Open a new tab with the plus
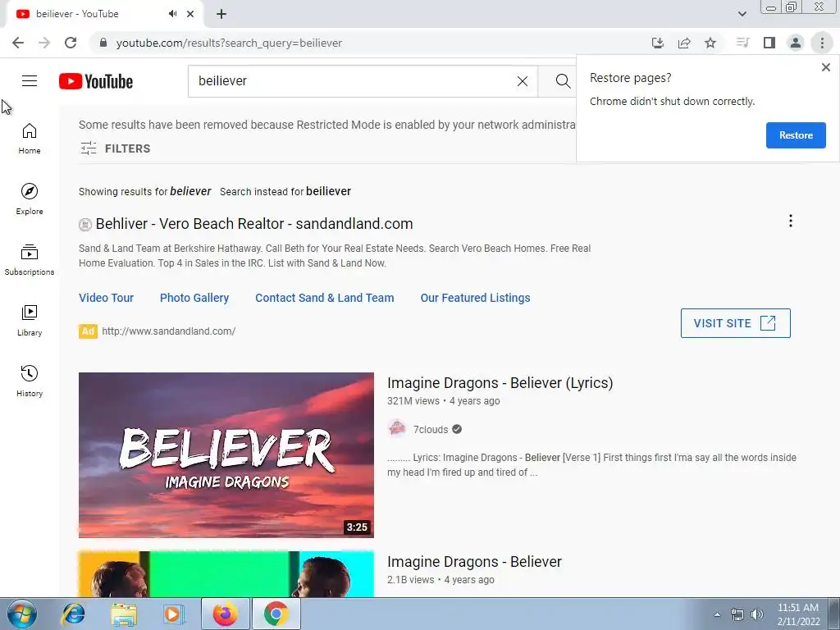The image size is (840, 630). (x=221, y=14)
